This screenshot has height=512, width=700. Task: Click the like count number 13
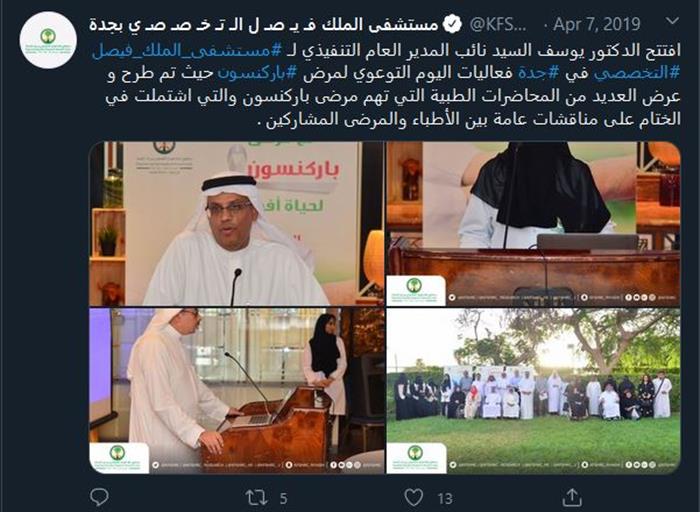445,499
